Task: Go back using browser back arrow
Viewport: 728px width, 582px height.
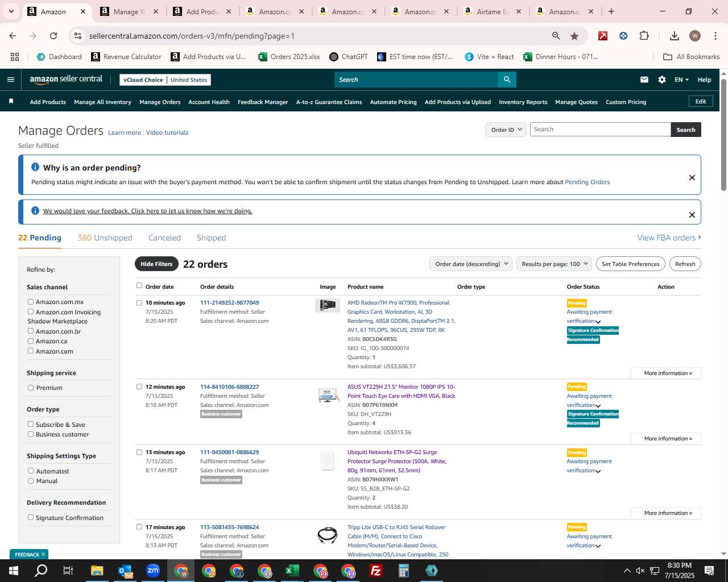Action: coord(13,36)
